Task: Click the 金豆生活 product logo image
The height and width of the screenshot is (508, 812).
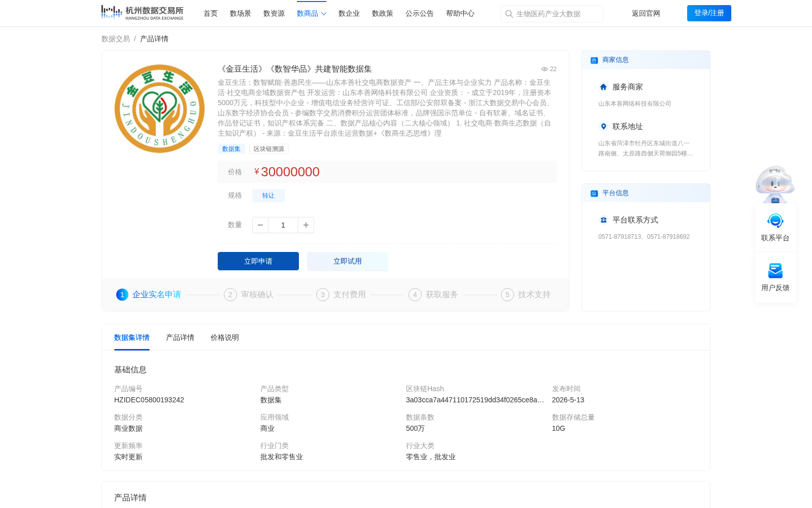Action: point(159,109)
